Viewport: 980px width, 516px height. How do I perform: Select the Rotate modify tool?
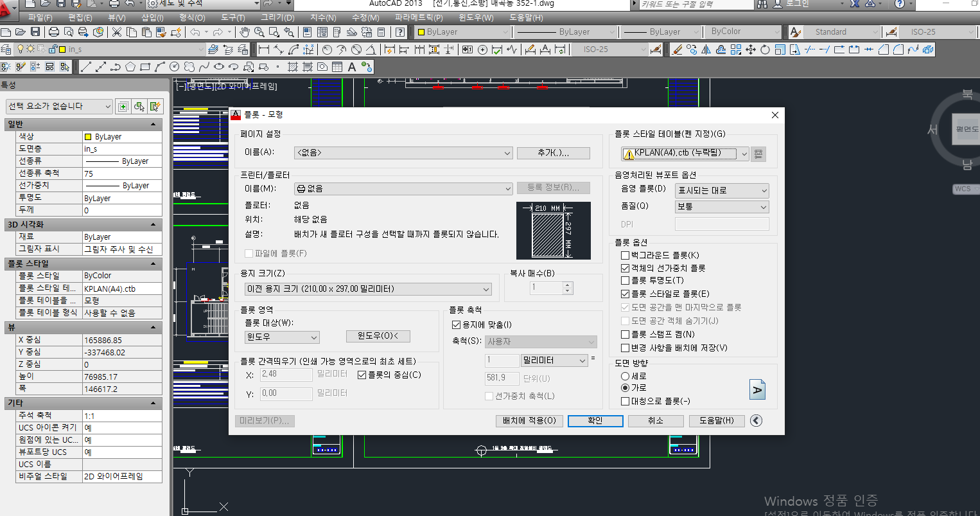766,49
